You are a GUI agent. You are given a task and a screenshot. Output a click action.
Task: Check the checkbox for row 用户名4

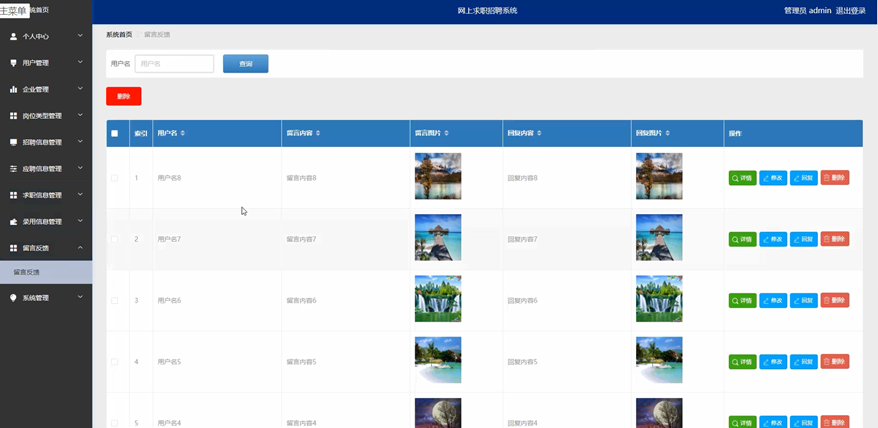tap(115, 423)
